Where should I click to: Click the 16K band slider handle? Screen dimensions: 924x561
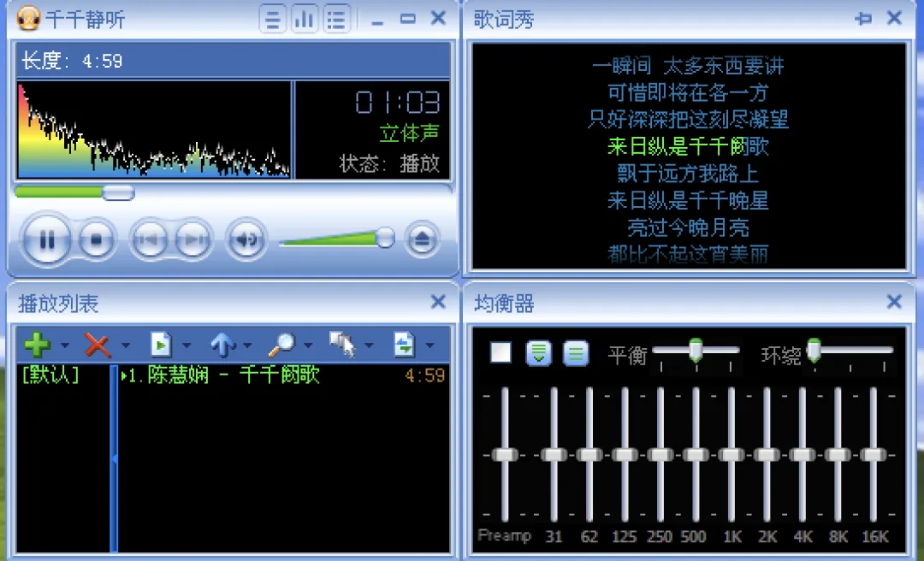pyautogui.click(x=874, y=455)
